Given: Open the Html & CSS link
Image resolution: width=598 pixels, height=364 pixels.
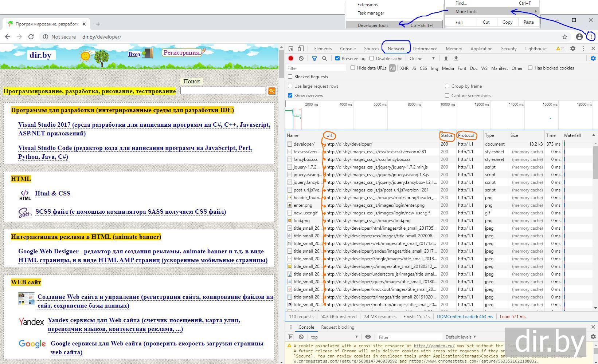Looking at the screenshot, I should [52, 194].
